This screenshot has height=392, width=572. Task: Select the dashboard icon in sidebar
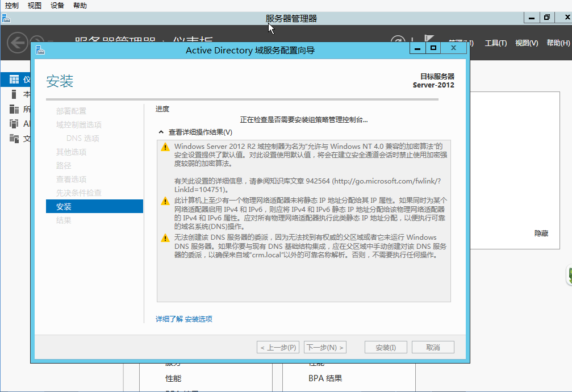(14, 79)
